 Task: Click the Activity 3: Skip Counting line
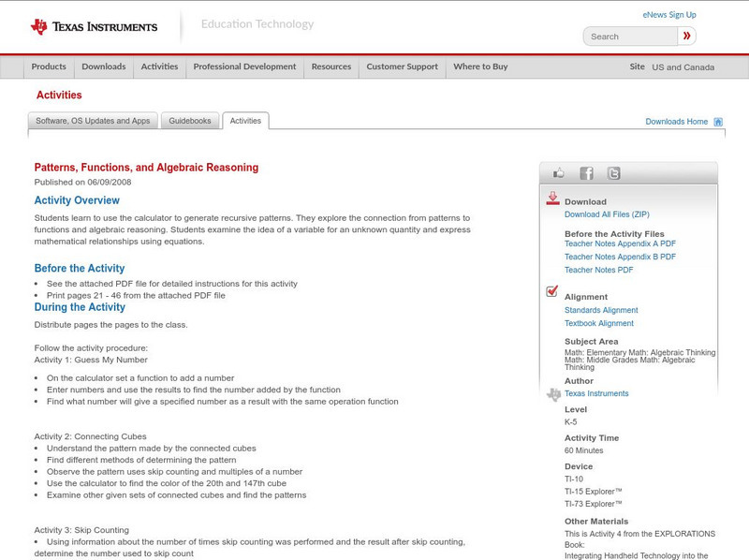[x=81, y=530]
